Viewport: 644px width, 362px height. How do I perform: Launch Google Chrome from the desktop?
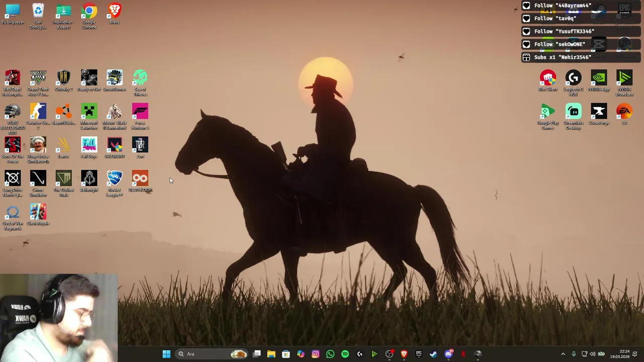(x=89, y=17)
